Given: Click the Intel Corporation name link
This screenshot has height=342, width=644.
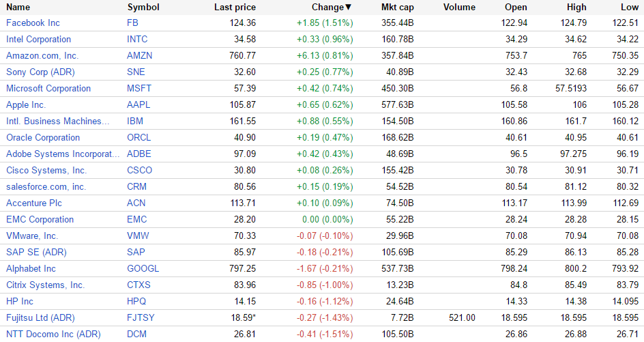Looking at the screenshot, I should click(38, 40).
